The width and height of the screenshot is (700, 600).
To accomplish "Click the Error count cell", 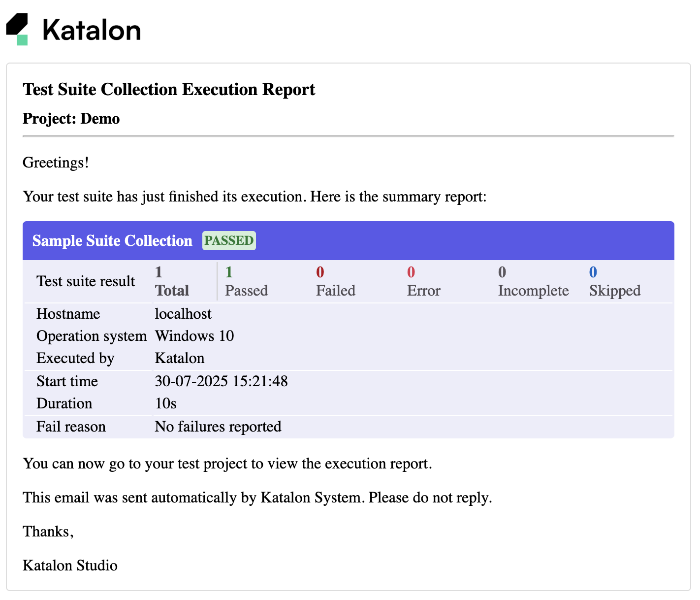I will (423, 281).
